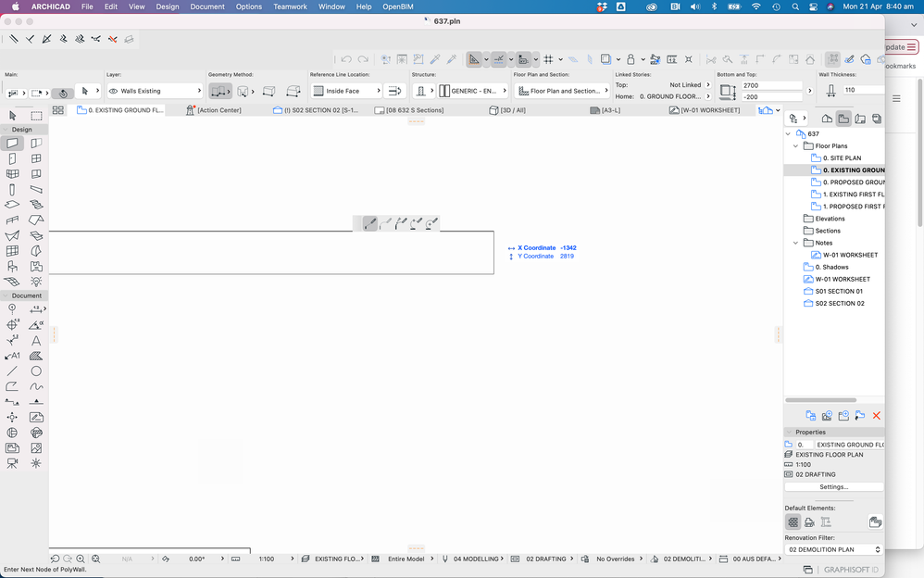Viewport: 924px width, 578px height.
Task: Open Walls Existing layer dropdown
Action: click(155, 91)
